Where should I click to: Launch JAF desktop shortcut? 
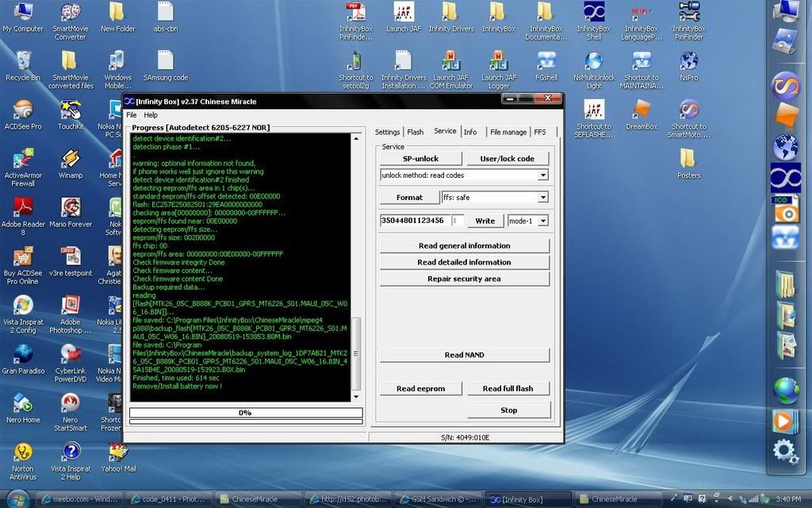pos(404,17)
